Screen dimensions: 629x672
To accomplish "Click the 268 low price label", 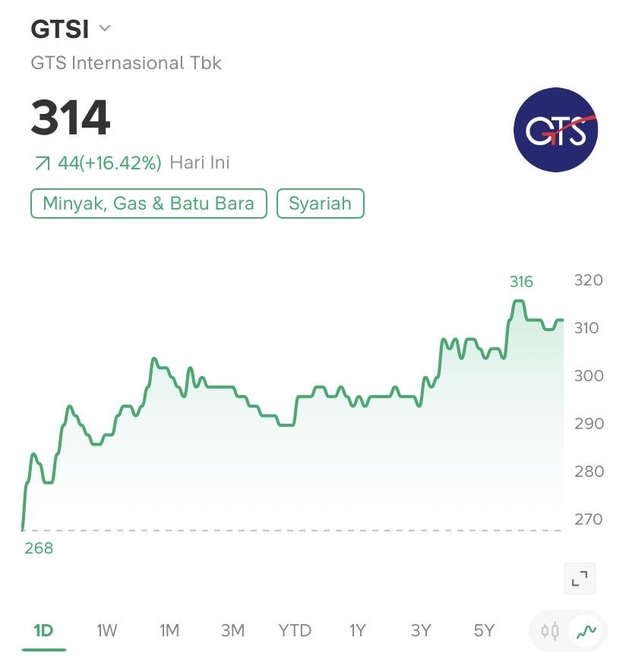I will point(39,548).
